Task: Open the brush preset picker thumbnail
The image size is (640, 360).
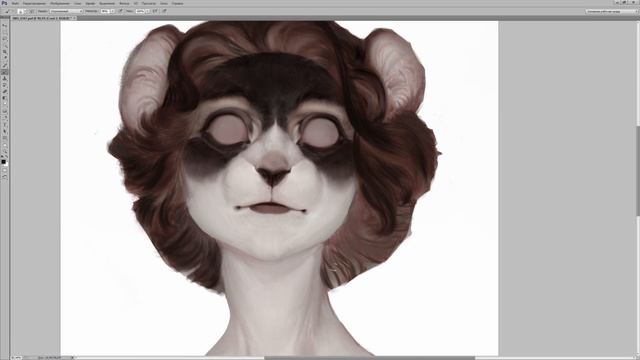Action: coord(20,11)
